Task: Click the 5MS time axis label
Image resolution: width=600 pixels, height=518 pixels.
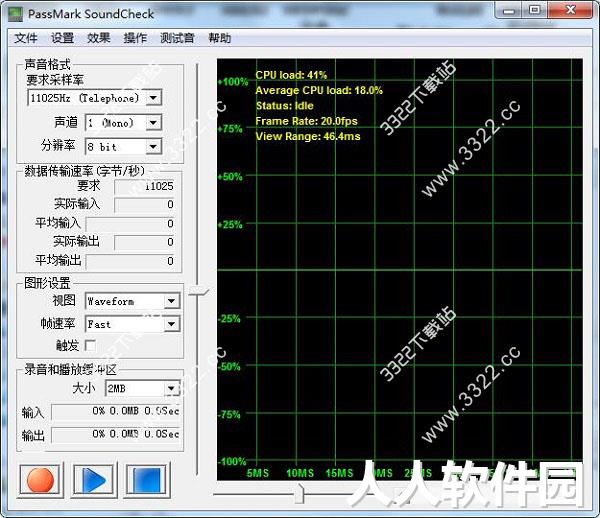Action: tap(258, 473)
